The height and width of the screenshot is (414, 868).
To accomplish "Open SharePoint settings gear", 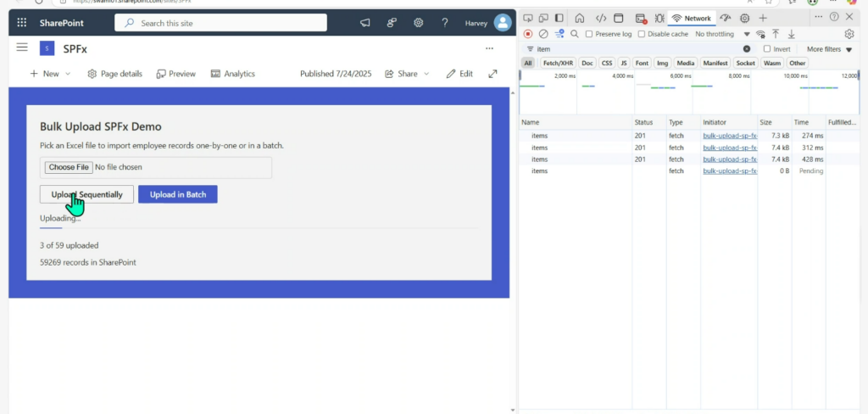I will point(419,23).
